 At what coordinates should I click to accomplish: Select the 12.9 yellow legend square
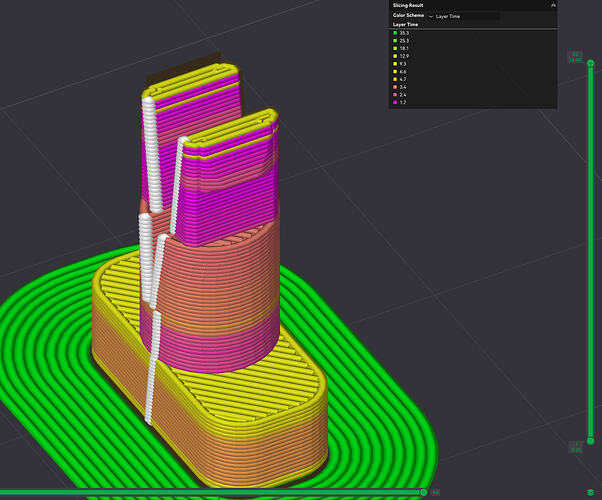395,56
